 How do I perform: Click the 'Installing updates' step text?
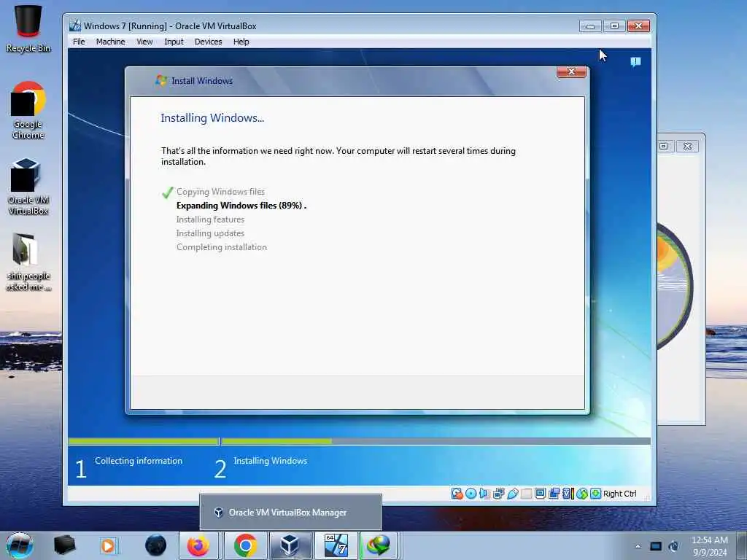pos(210,233)
